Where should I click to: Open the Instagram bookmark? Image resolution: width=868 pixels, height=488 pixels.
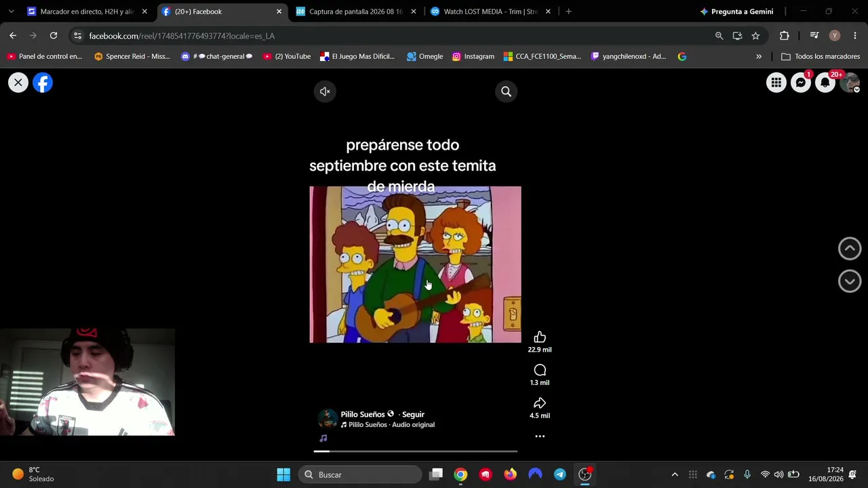point(473,56)
